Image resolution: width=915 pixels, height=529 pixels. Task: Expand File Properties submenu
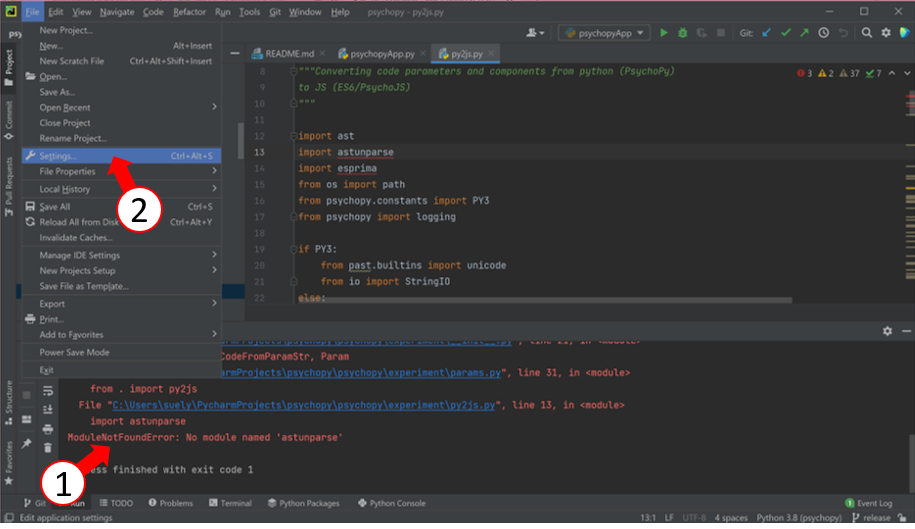click(x=121, y=171)
